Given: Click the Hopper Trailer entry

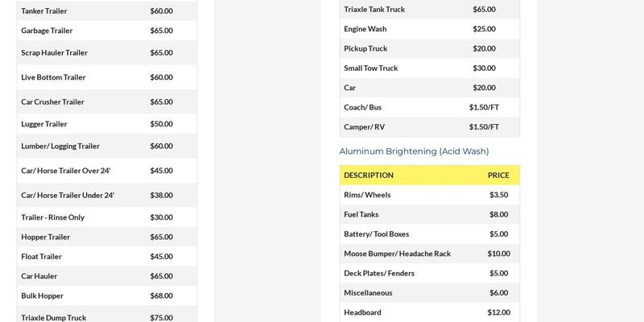Looking at the screenshot, I should point(45,237).
